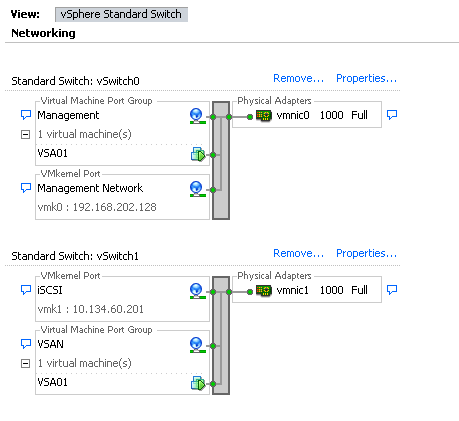
Task: Select the vSphere Standard Switch view
Action: pos(121,14)
